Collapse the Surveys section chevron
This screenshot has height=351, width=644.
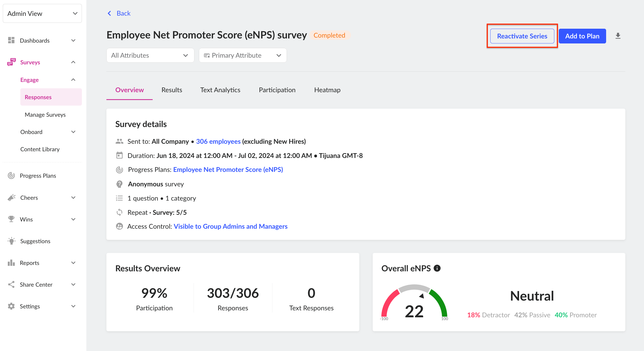(74, 62)
